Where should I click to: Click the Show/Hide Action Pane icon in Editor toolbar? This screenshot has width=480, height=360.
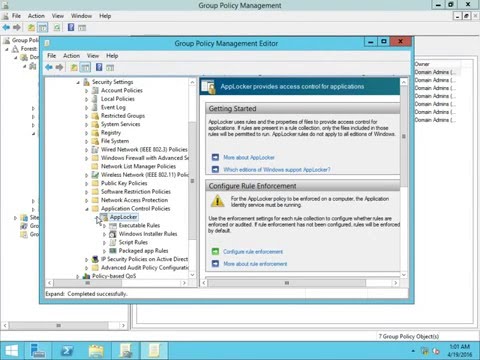click(x=110, y=68)
